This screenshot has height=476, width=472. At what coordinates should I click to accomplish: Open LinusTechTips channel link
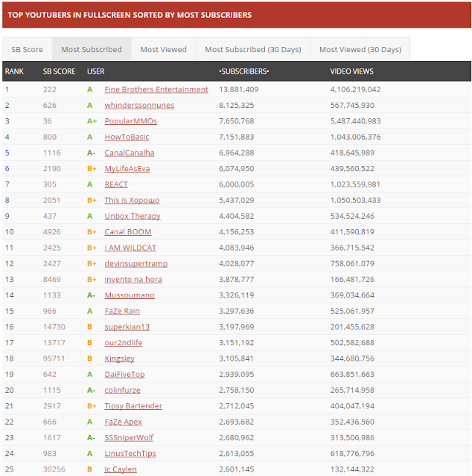pyautogui.click(x=130, y=454)
